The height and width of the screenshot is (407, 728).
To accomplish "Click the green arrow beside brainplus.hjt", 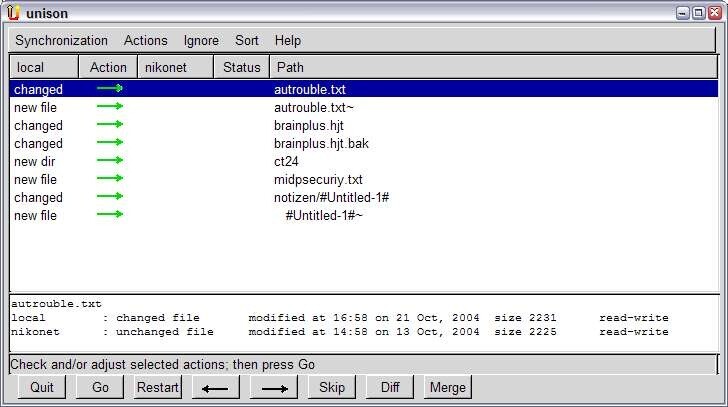I will click(x=110, y=124).
